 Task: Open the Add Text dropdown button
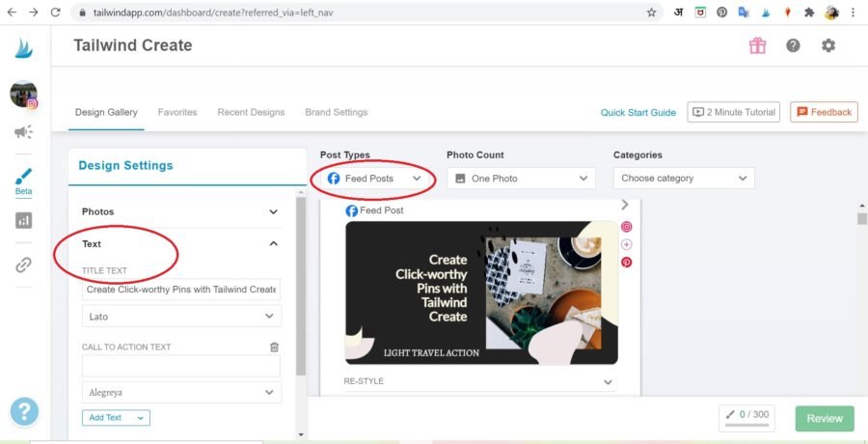coord(116,417)
